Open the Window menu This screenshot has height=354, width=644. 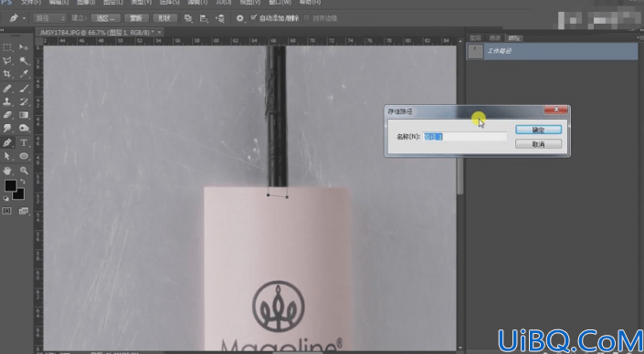tap(280, 3)
